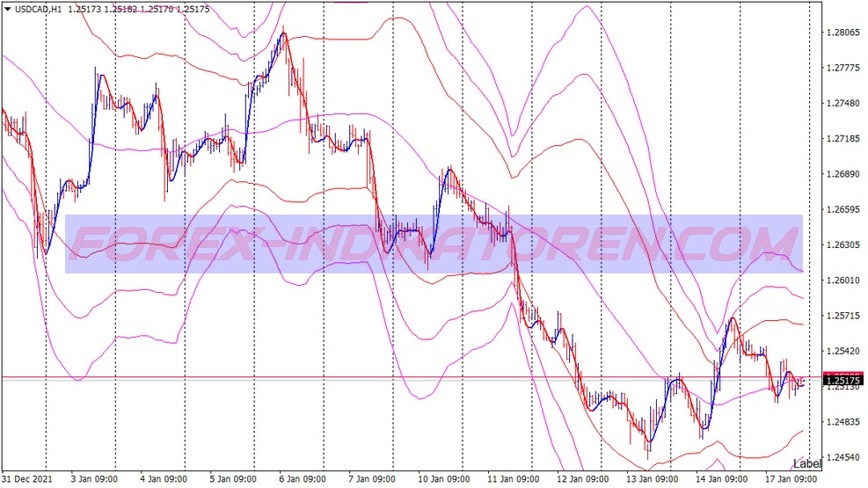Click the '12 Jan 09:00' time axis label
This screenshot has height=488, width=868.
[x=582, y=478]
